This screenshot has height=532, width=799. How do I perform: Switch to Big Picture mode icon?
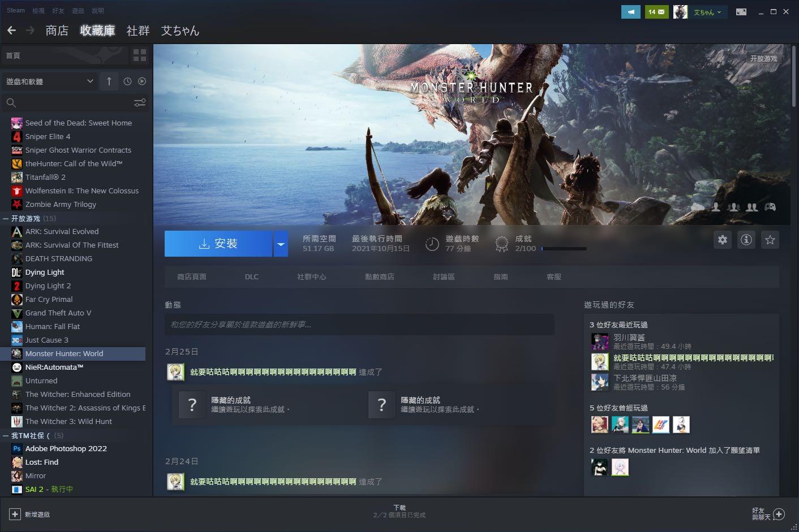point(741,12)
